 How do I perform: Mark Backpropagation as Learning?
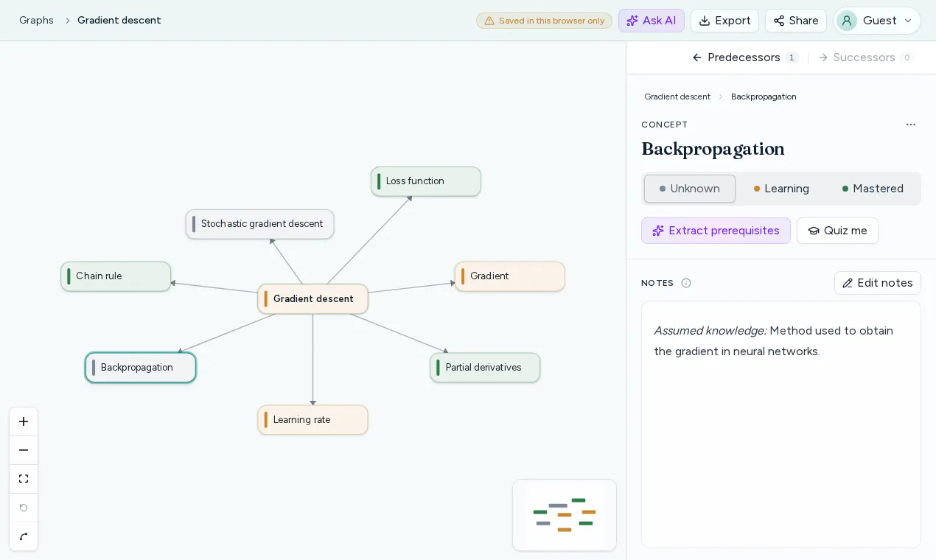(x=781, y=189)
